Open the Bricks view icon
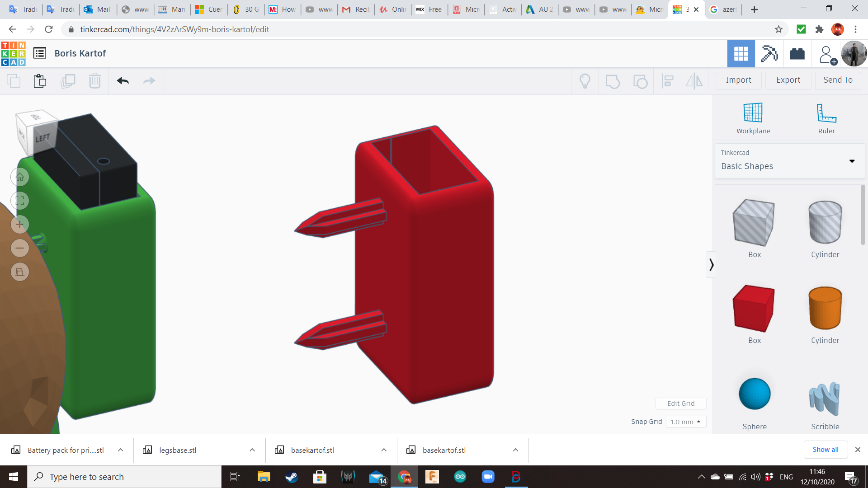This screenshot has height=488, width=868. 797,54
